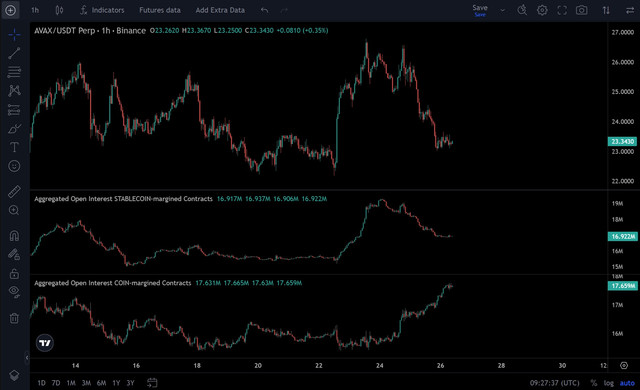Screen dimensions: 640x390
Task: Select the XABCD pattern tool
Action: (x=14, y=91)
